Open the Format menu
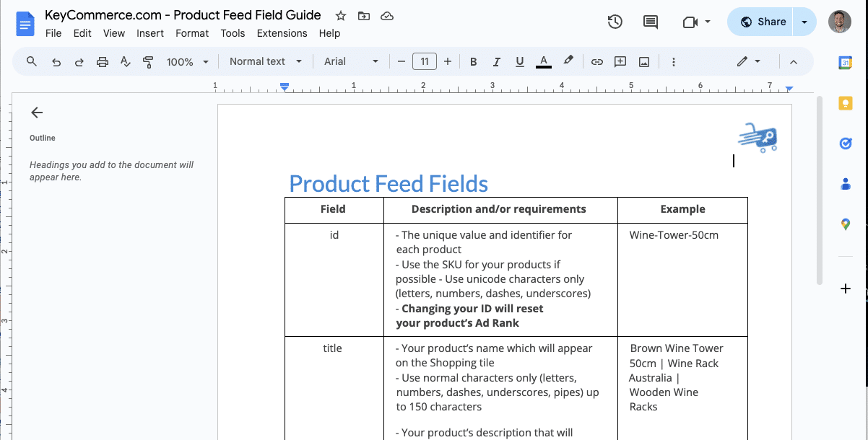The width and height of the screenshot is (868, 440). click(191, 33)
